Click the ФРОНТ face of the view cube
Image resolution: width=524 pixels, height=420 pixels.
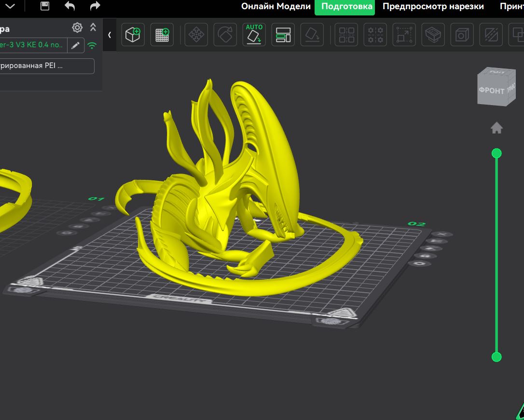pos(491,90)
